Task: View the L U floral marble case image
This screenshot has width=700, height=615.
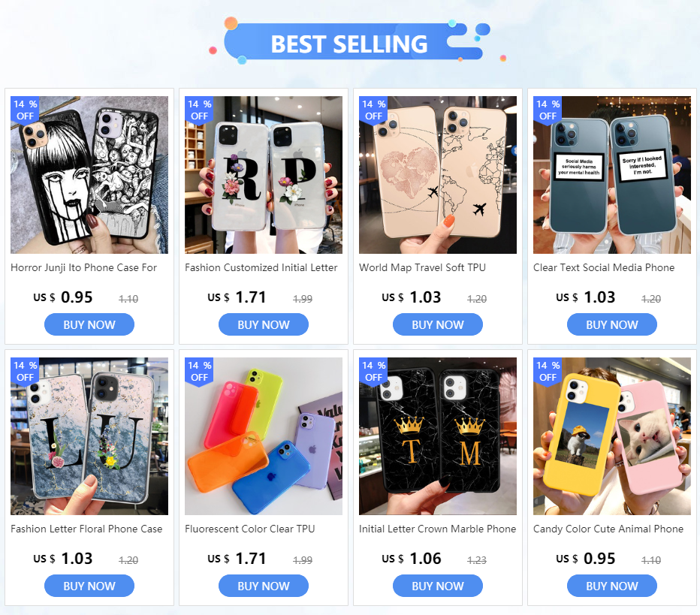Action: click(89, 436)
